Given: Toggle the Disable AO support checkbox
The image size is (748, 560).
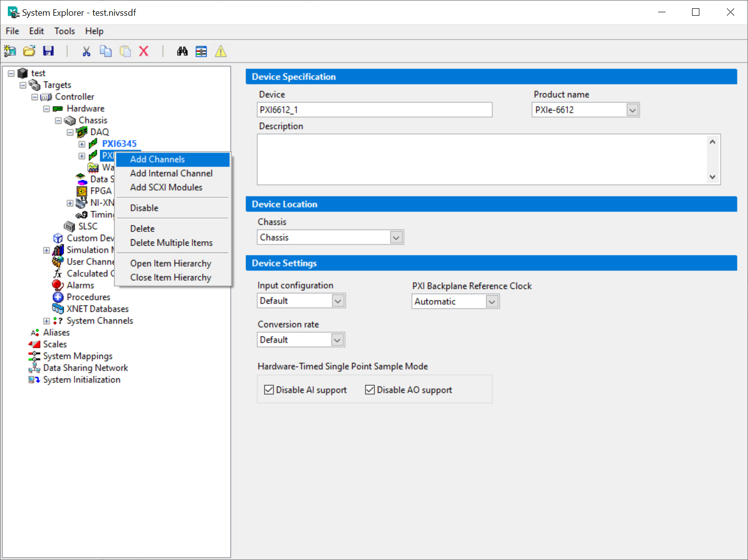Looking at the screenshot, I should 370,390.
